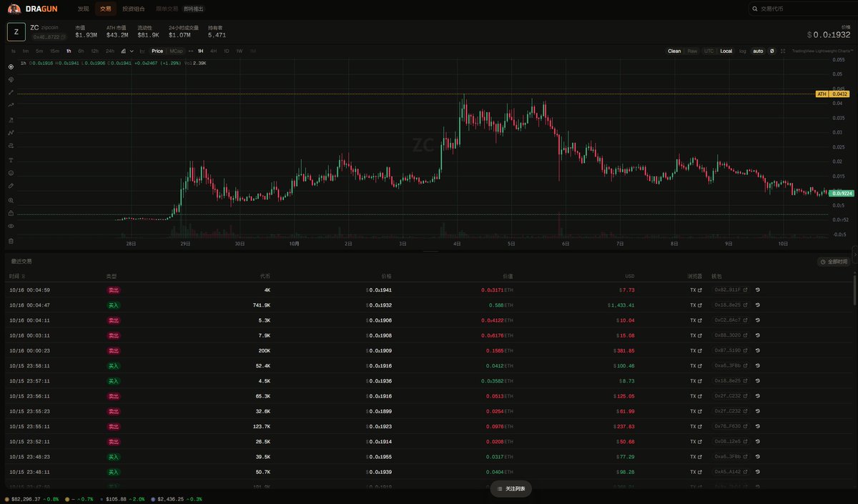858x504 pixels.
Task: Click the Dragun logo
Action: pyautogui.click(x=33, y=9)
